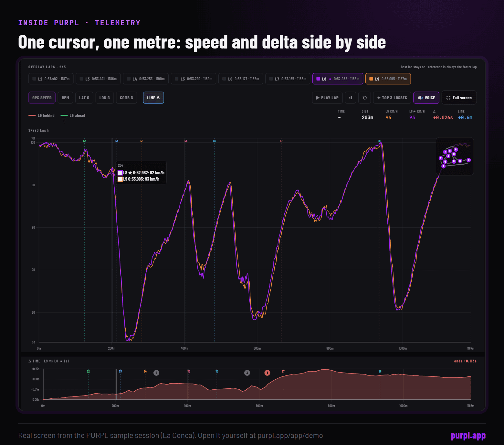Switch channel to LAT G
The image size is (504, 445).
click(x=84, y=98)
